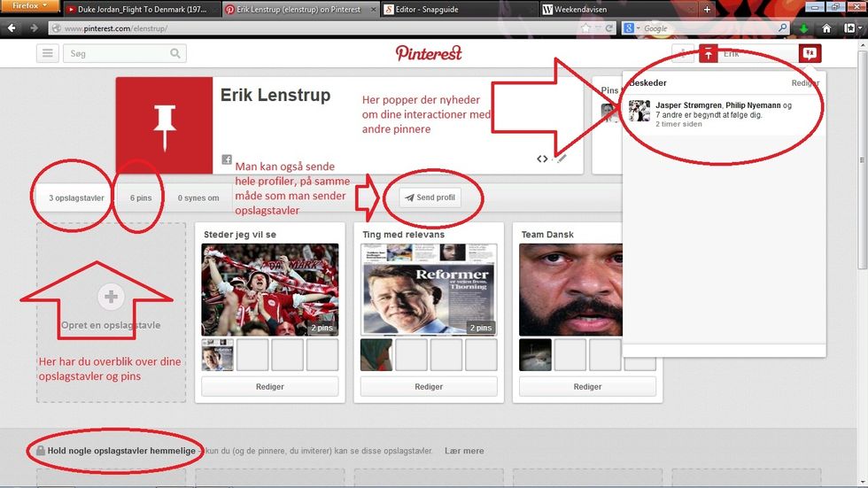Click the Pinterest logo

429,53
